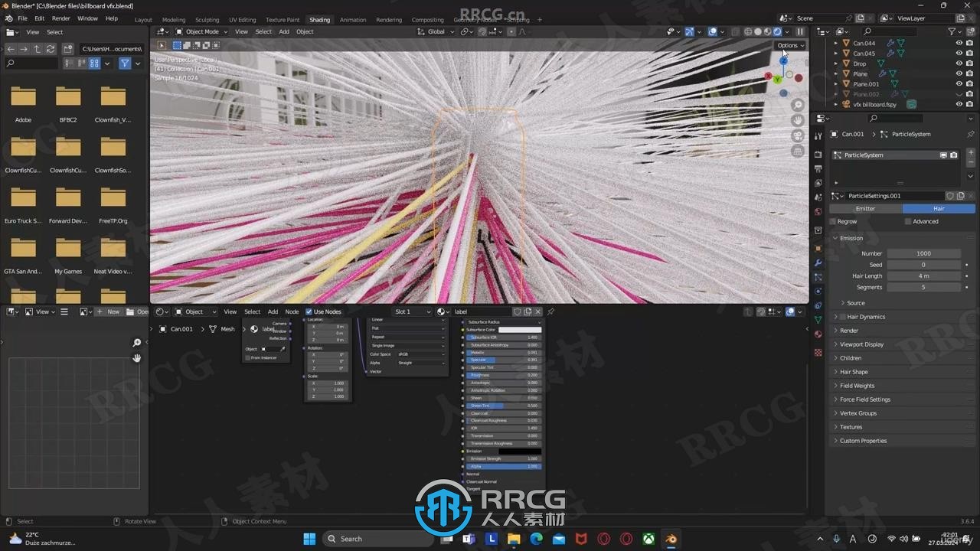Screen dimensions: 980x551
Task: Expand the Hair Dynamics panel
Action: point(866,317)
